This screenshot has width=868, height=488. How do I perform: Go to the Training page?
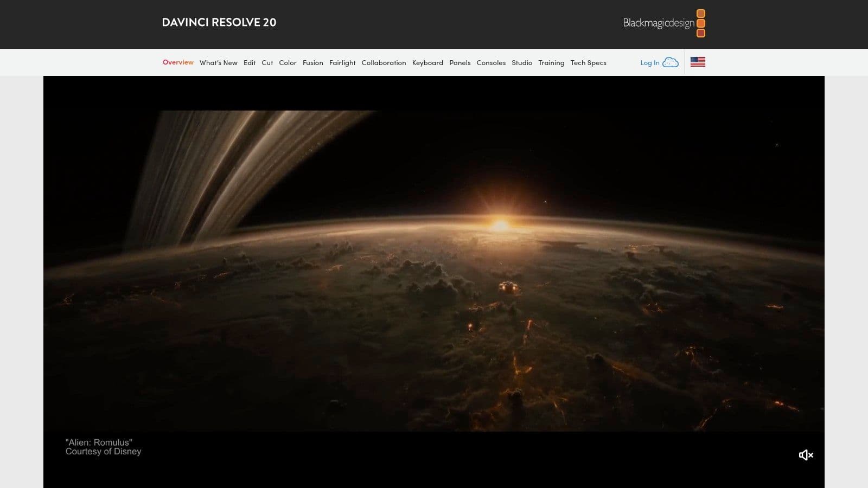coord(551,62)
